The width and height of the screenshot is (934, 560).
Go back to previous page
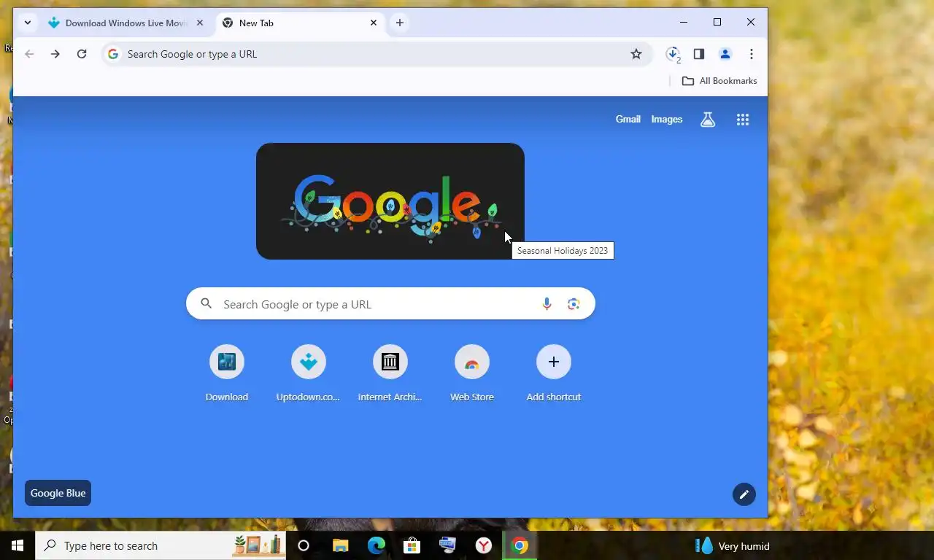pos(29,54)
